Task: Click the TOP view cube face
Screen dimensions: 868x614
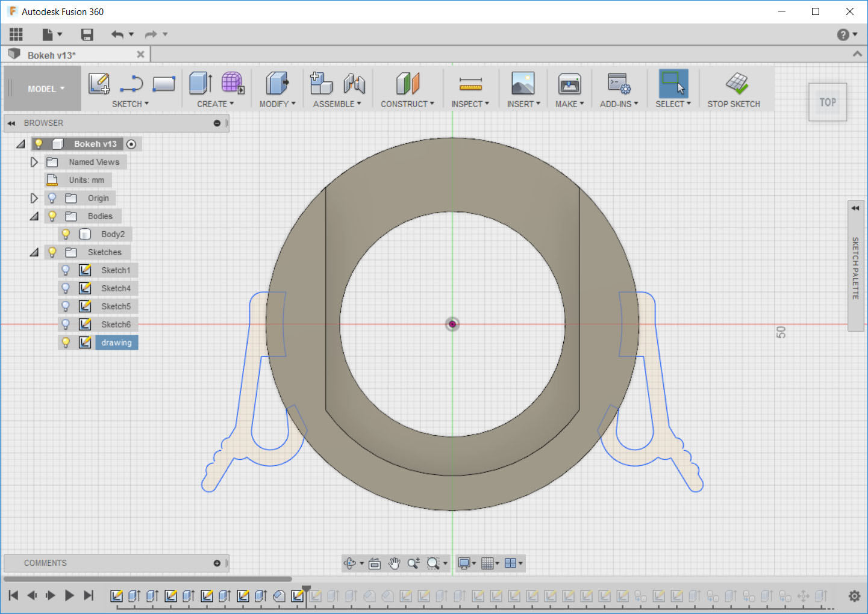Action: 828,102
